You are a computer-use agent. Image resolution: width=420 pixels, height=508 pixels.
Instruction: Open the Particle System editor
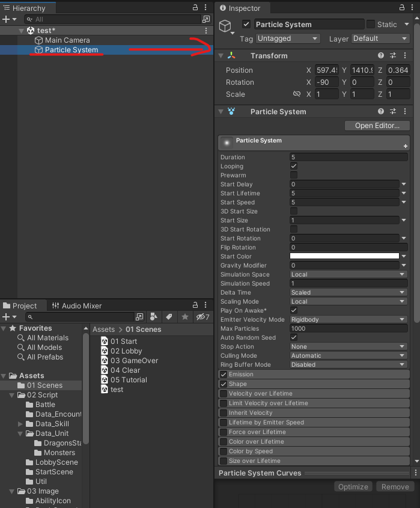point(377,126)
